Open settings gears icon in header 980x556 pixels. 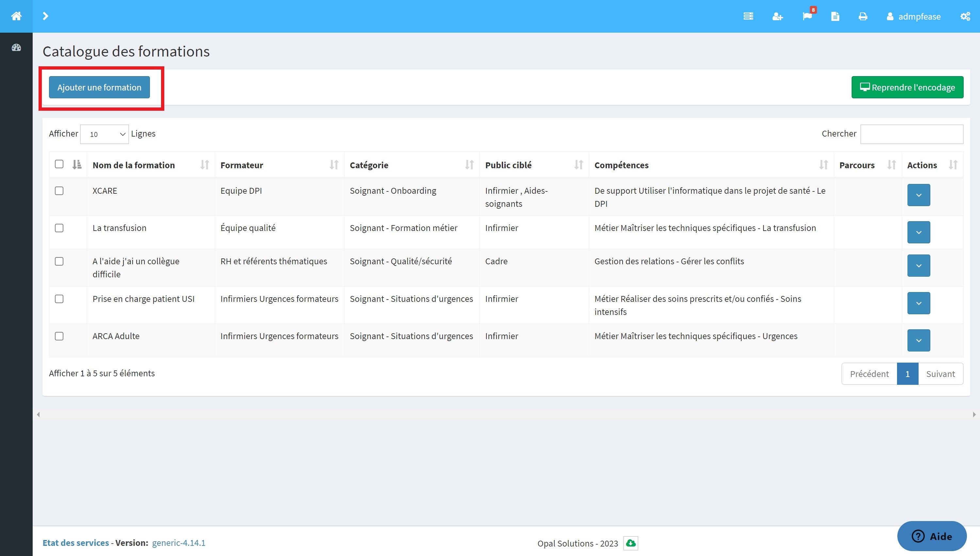click(965, 16)
